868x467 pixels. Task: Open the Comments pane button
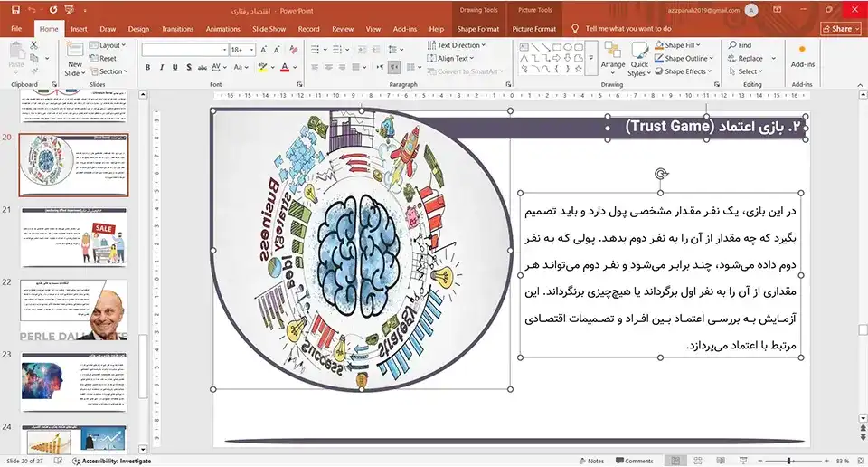[635, 461]
